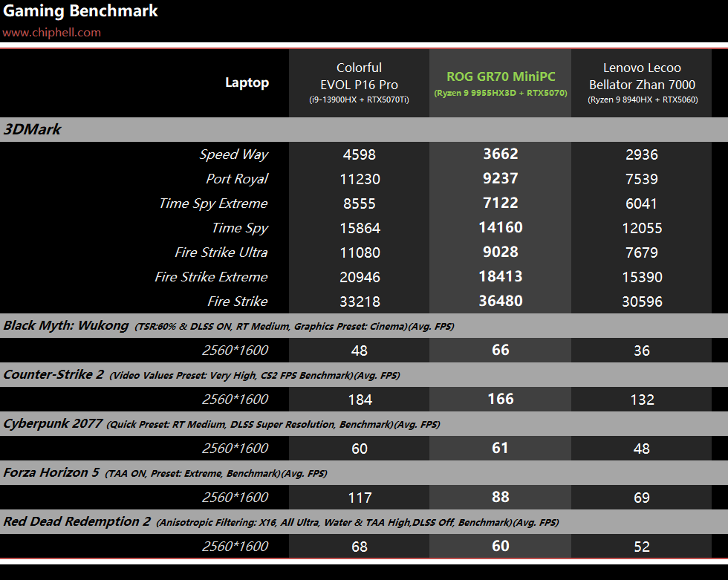Select Time Spy score 12055
Screen dimensions: 728x580
[x=642, y=228]
